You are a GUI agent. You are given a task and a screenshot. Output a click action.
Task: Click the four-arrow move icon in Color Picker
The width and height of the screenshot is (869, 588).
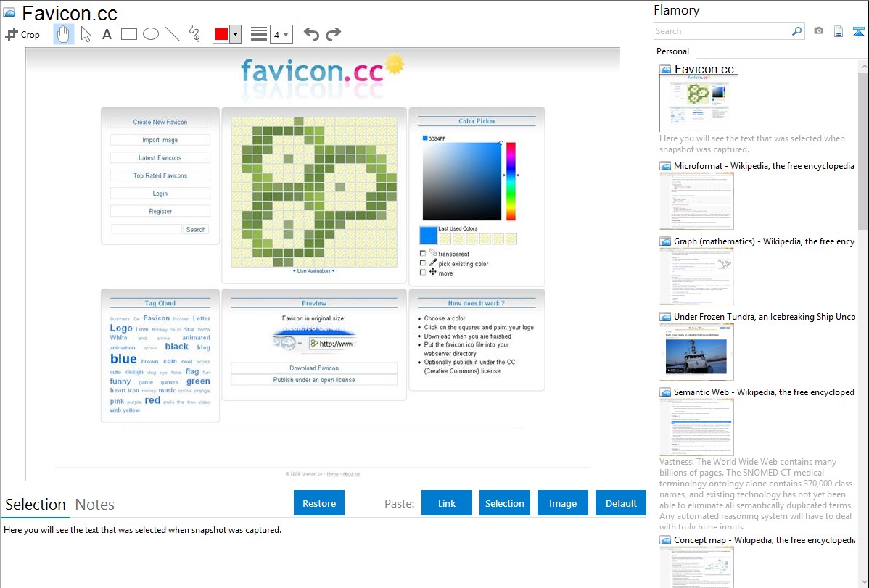(x=433, y=272)
